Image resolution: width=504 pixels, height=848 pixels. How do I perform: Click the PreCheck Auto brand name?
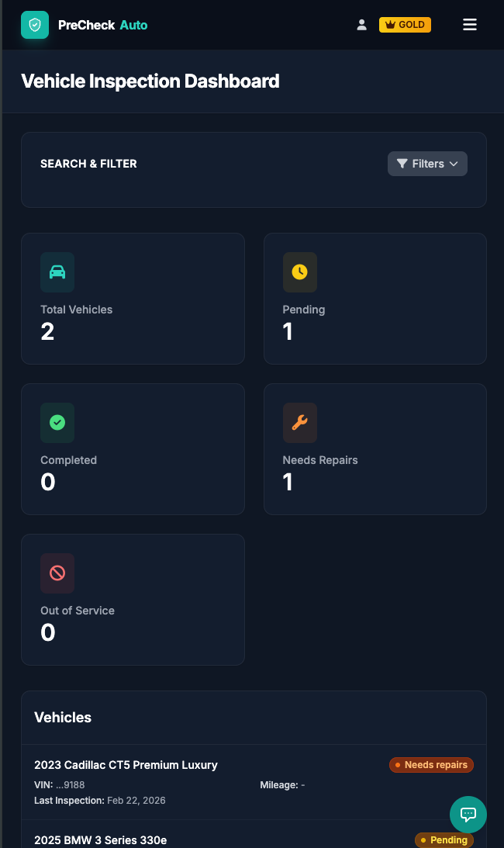click(102, 25)
